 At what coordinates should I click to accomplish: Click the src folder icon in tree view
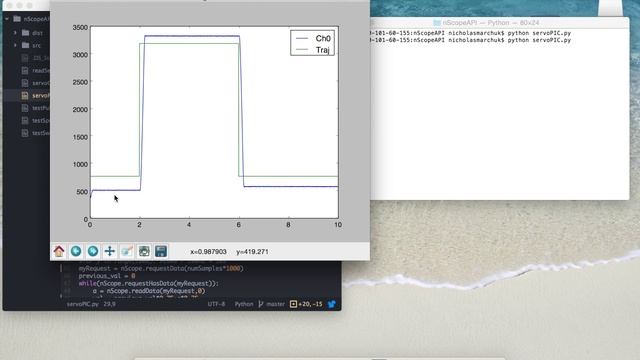click(25, 45)
